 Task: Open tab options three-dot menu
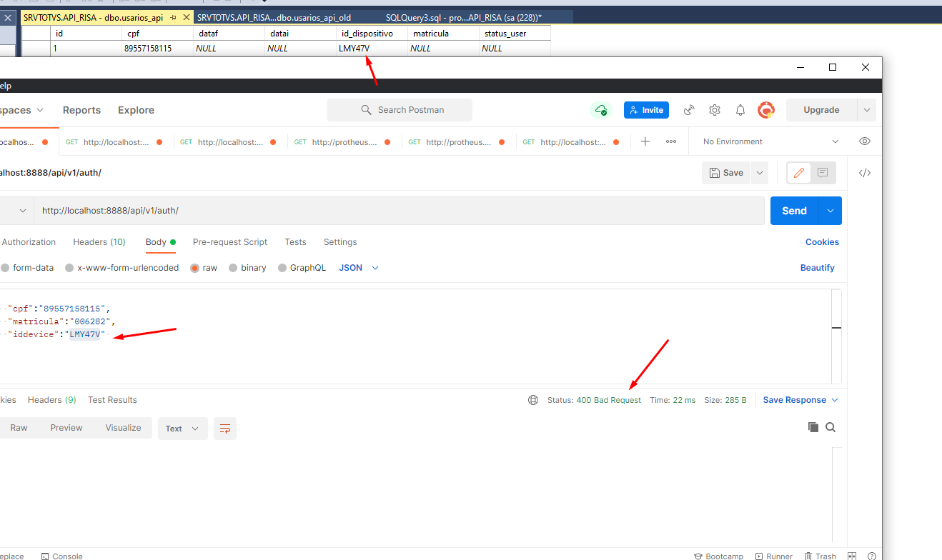(671, 141)
